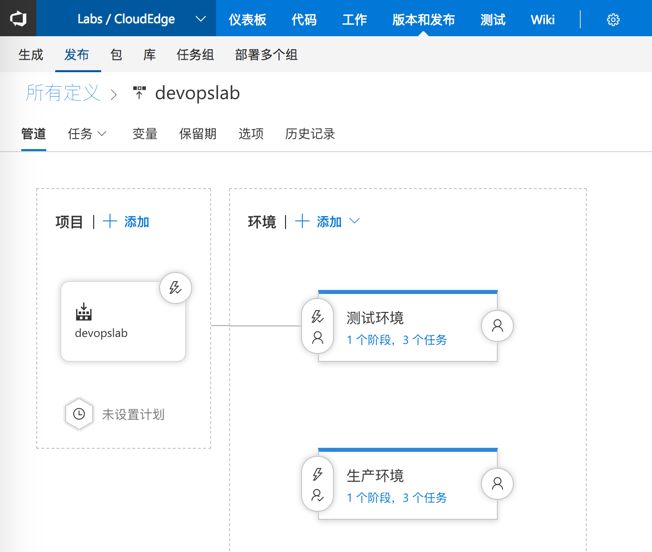Select the 变量 tab
652x552 pixels.
pyautogui.click(x=145, y=133)
